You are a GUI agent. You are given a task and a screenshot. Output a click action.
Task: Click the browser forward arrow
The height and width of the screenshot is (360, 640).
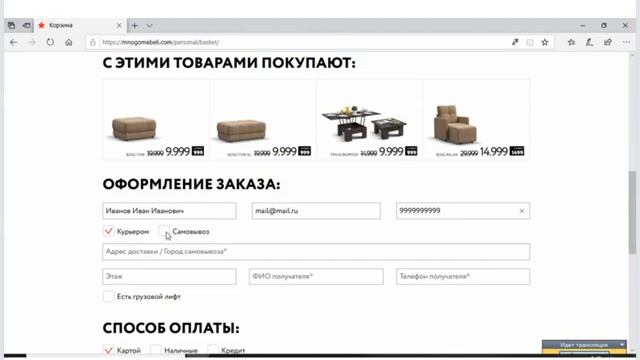pos(32,42)
